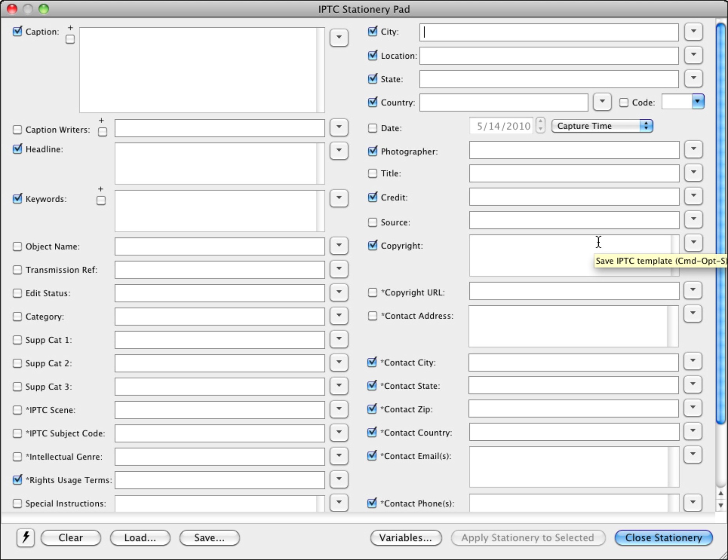Image resolution: width=728 pixels, height=560 pixels.
Task: Open the Capture Time popup menu
Action: 602,126
